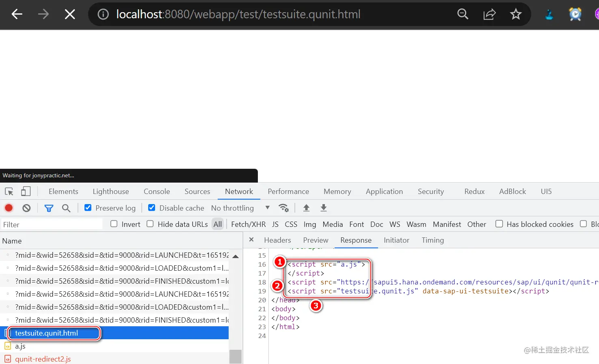This screenshot has height=364, width=599.
Task: Enable Hide data URLs checkbox
Action: pyautogui.click(x=150, y=224)
